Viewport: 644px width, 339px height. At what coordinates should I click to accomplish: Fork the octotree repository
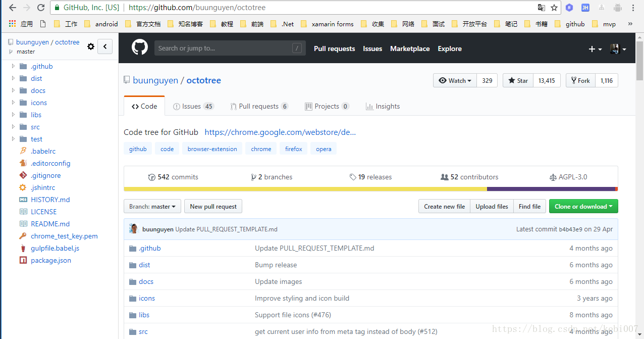[x=580, y=80]
